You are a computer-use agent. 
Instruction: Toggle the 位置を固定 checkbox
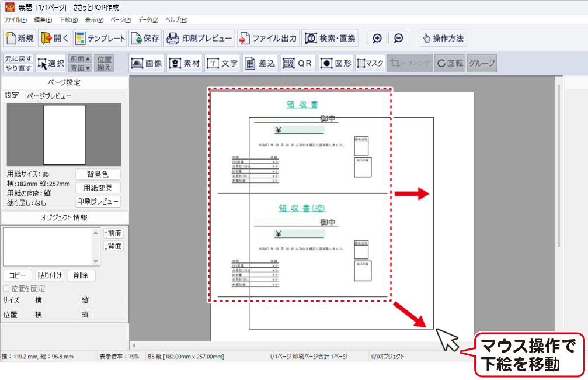[x=6, y=289]
